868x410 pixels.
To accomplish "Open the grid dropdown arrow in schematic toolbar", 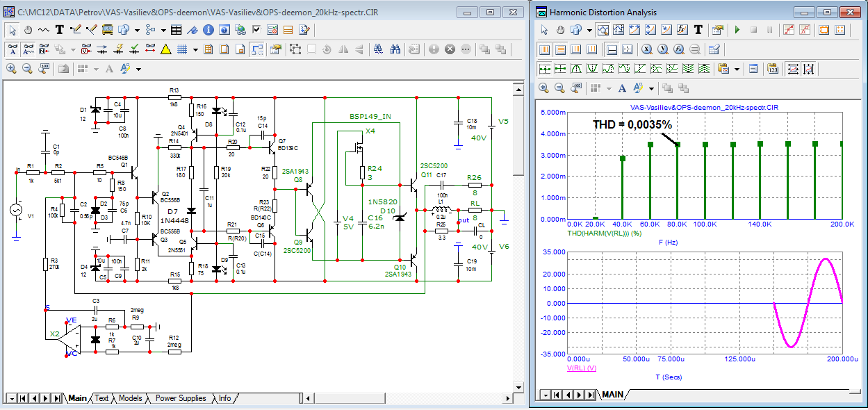I will 196,49.
